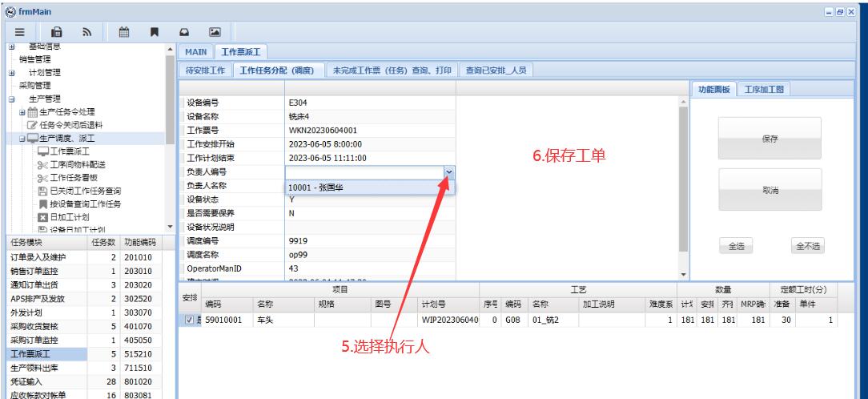Click the 车头 item name cell
This screenshot has height=399, width=868.
point(284,320)
